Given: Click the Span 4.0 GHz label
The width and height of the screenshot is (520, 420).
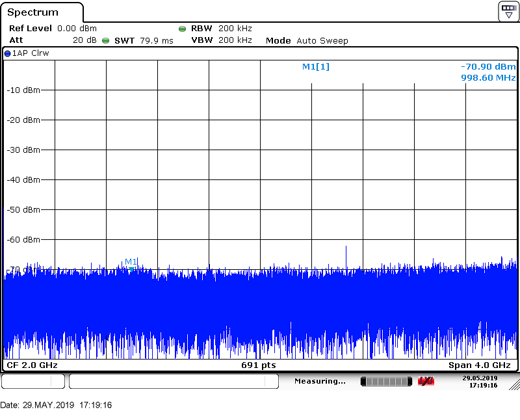Looking at the screenshot, I should [x=480, y=365].
